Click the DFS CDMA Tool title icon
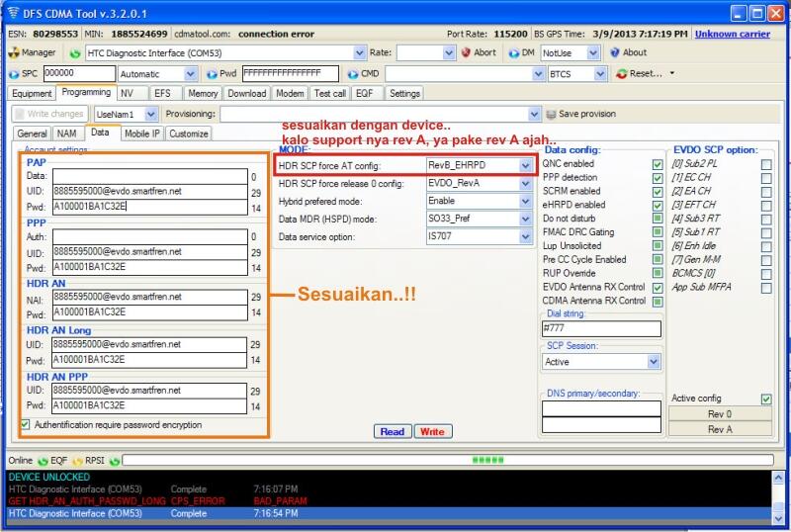 (14, 13)
